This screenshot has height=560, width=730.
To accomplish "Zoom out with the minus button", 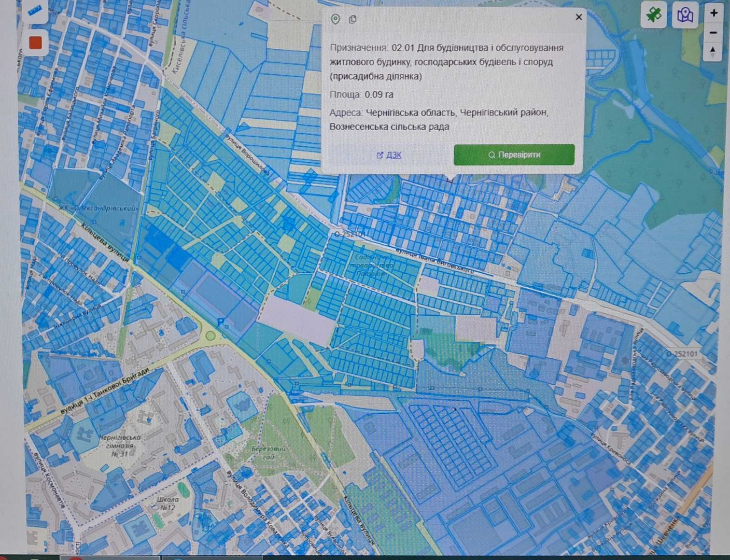I will coord(713,32).
